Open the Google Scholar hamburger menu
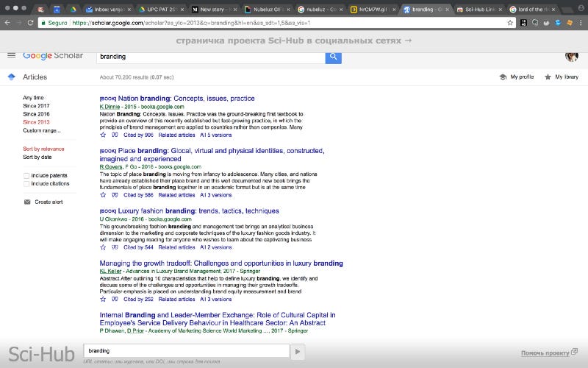 click(x=12, y=56)
